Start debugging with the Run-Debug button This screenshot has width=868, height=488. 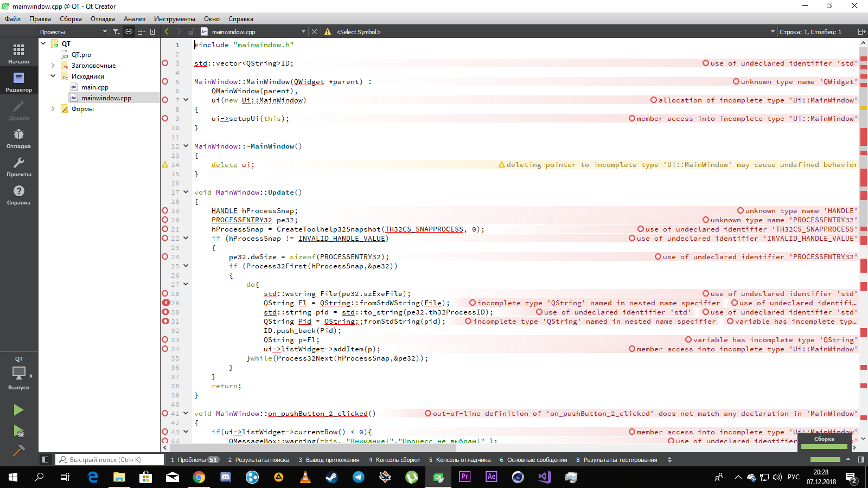tap(18, 431)
